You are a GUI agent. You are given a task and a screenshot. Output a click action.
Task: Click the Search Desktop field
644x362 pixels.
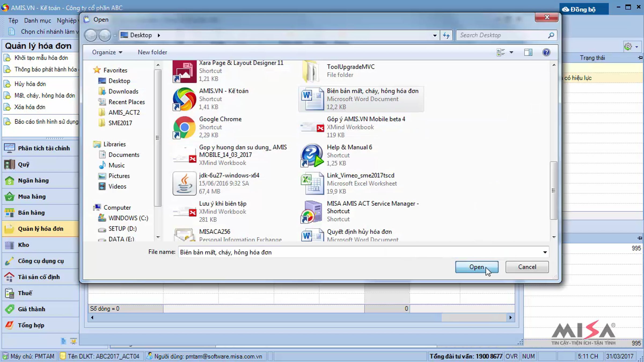pos(507,35)
